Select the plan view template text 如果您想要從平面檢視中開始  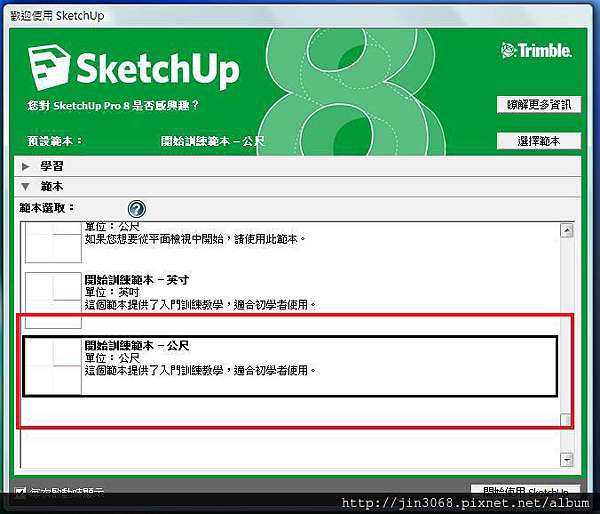(x=195, y=239)
